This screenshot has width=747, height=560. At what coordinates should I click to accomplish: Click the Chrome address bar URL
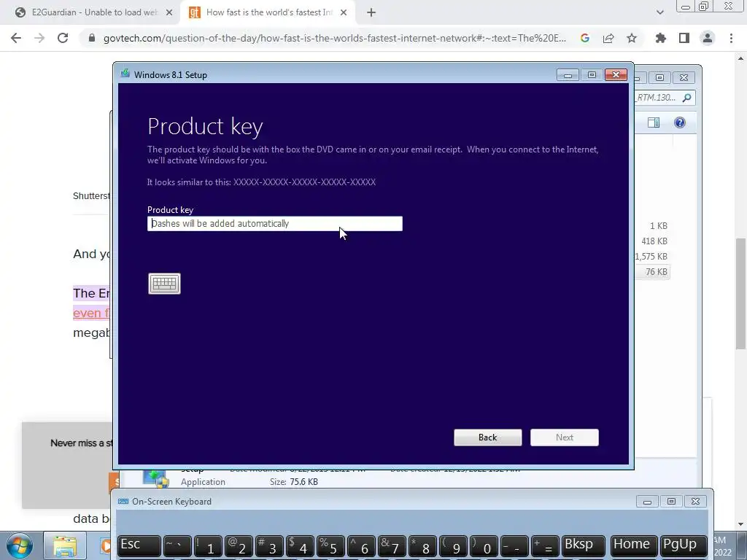[x=334, y=38]
